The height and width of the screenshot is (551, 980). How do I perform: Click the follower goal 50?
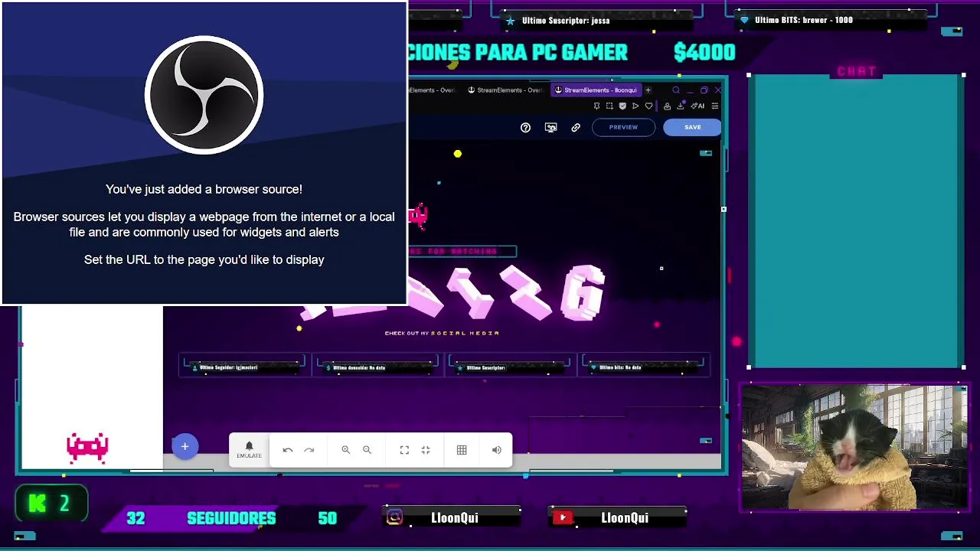coord(328,519)
